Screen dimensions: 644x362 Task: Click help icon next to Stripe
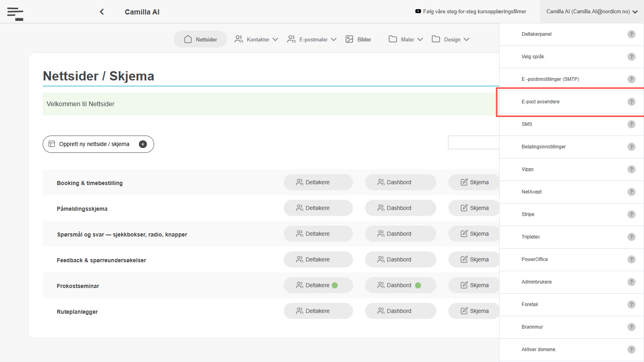coord(632,214)
